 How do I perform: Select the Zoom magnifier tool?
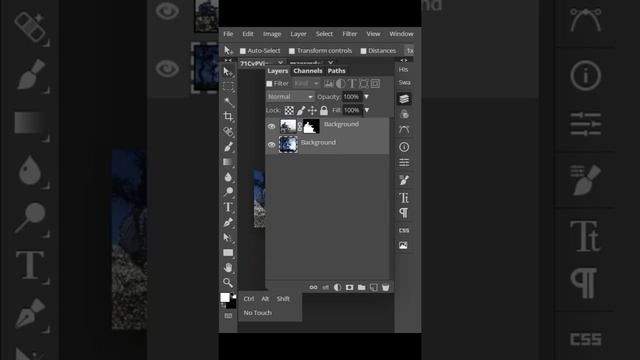tap(228, 282)
